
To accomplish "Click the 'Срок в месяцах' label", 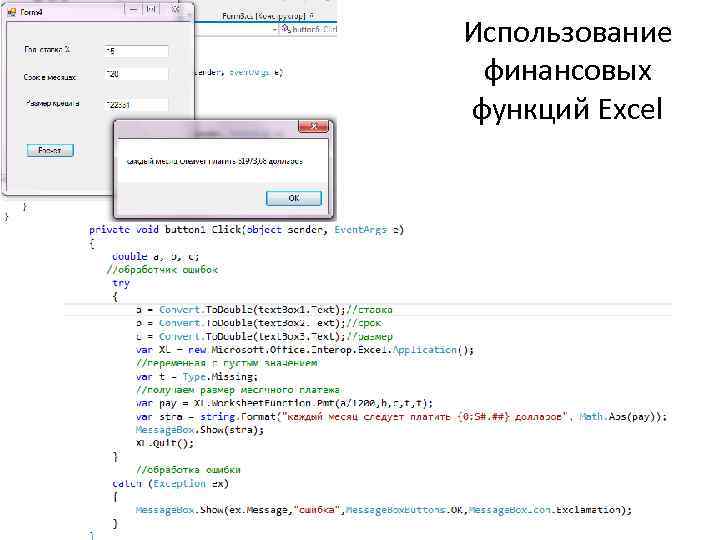I will [x=50, y=77].
